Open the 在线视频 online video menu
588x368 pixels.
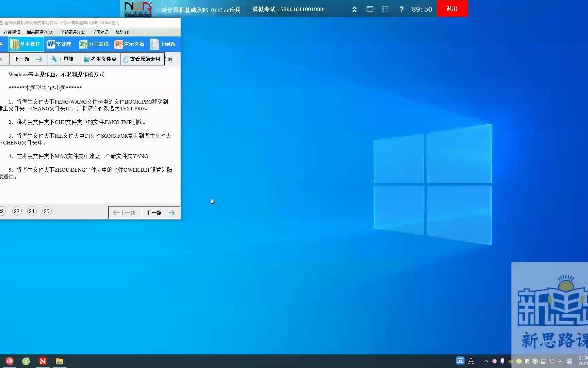(11, 32)
